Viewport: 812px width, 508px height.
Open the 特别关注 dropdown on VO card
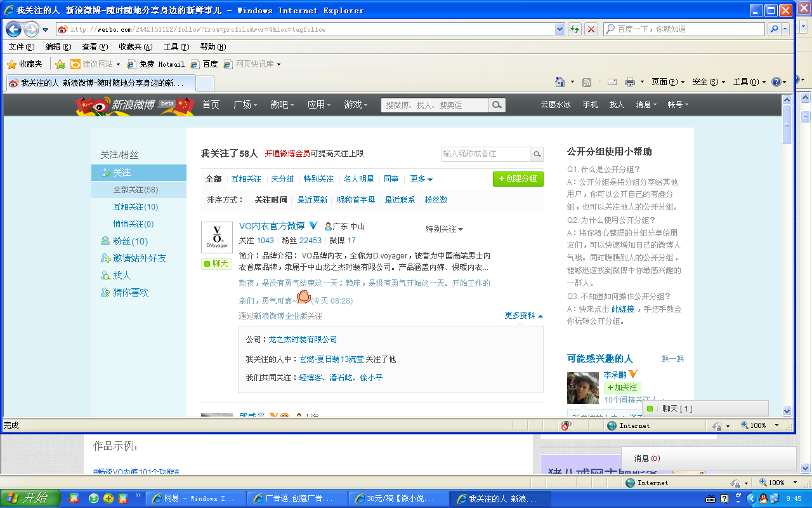pos(445,229)
